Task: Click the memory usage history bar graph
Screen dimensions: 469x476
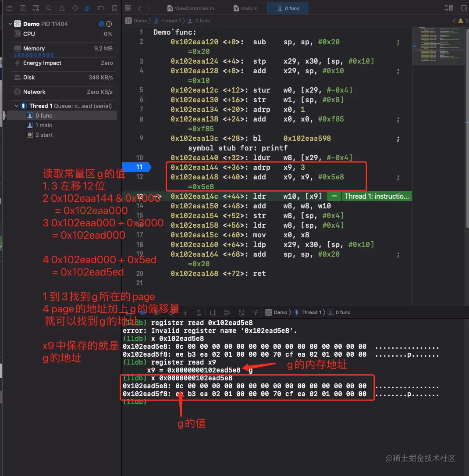Action: (34, 55)
